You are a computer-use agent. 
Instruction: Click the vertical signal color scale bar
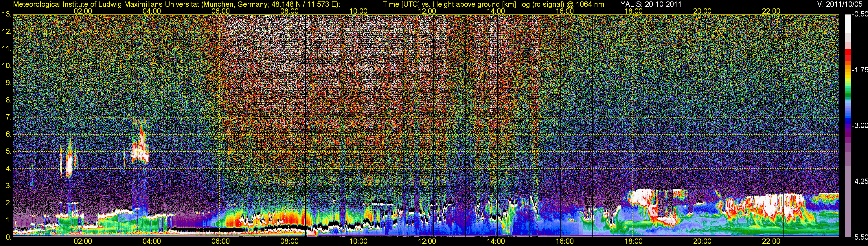[848, 126]
